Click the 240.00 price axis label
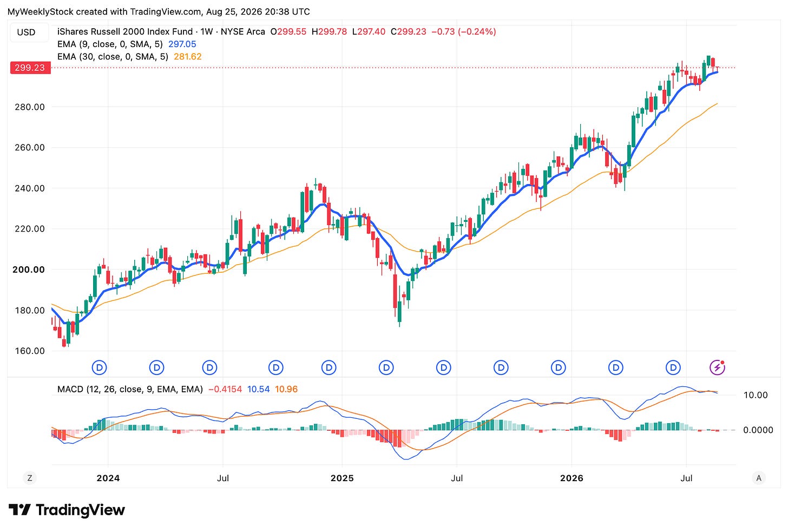 pos(30,188)
